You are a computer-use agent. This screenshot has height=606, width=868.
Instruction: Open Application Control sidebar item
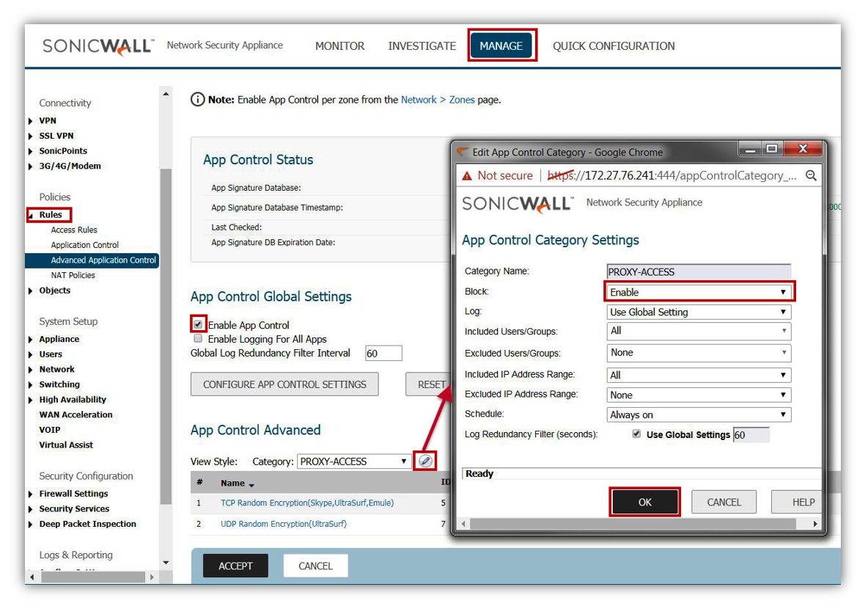click(85, 245)
